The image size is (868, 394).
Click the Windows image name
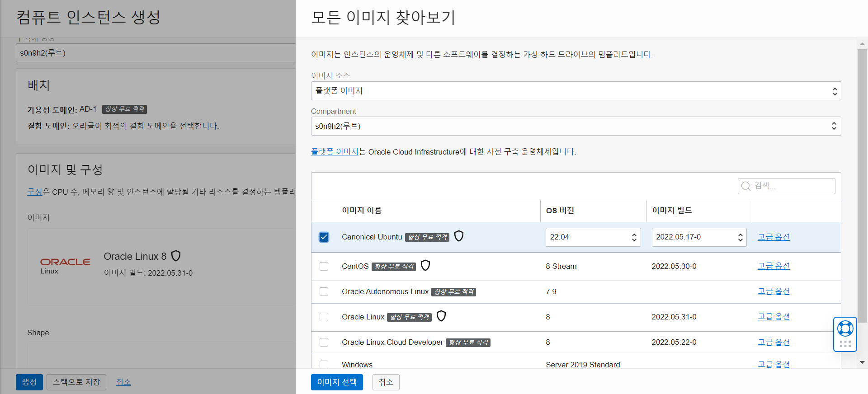tap(357, 365)
